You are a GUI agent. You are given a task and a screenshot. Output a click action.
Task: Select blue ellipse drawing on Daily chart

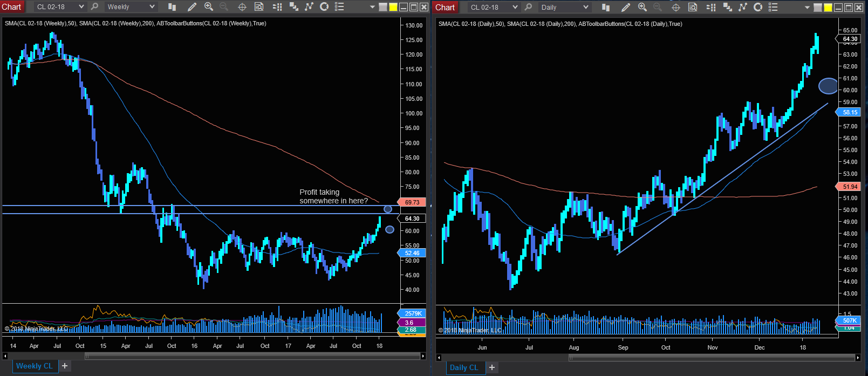828,86
